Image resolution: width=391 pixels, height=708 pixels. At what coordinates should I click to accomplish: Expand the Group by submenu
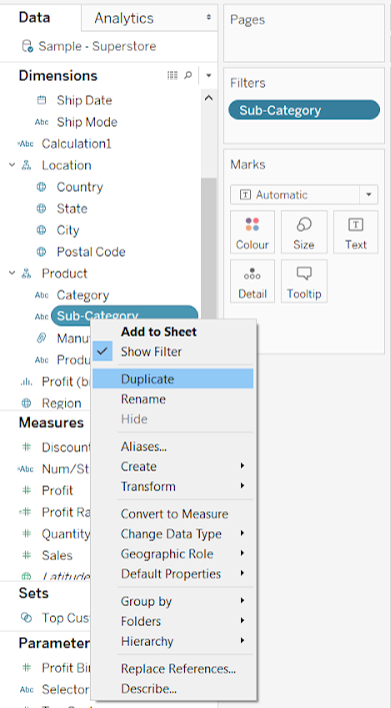174,601
